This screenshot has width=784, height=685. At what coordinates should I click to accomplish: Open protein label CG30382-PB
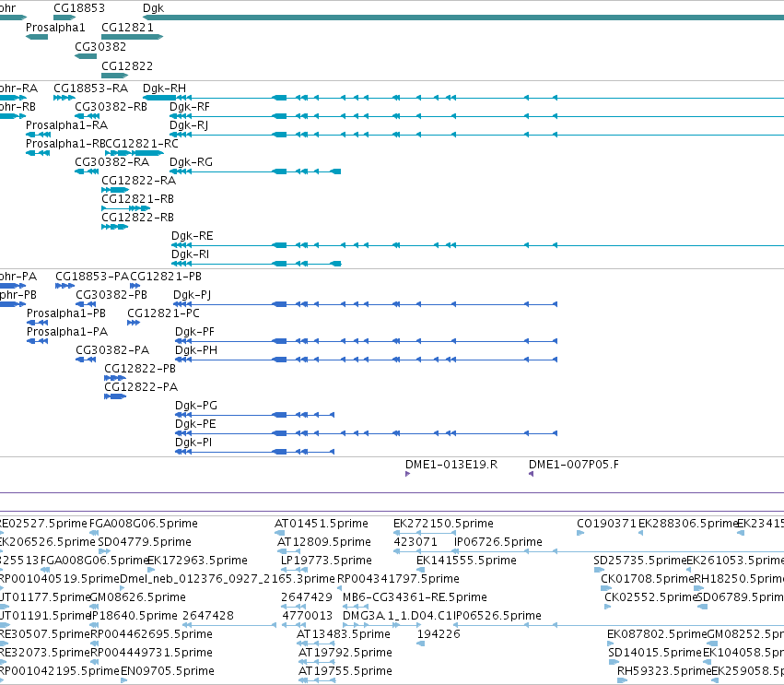click(x=111, y=295)
